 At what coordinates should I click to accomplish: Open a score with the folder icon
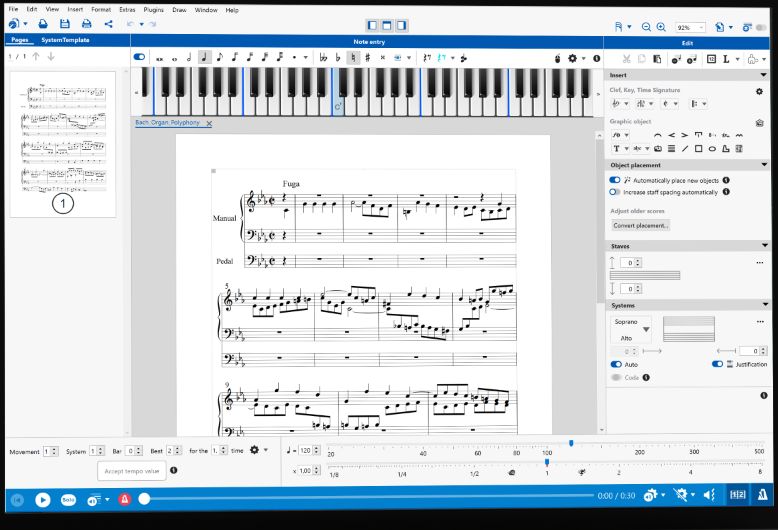(x=43, y=24)
